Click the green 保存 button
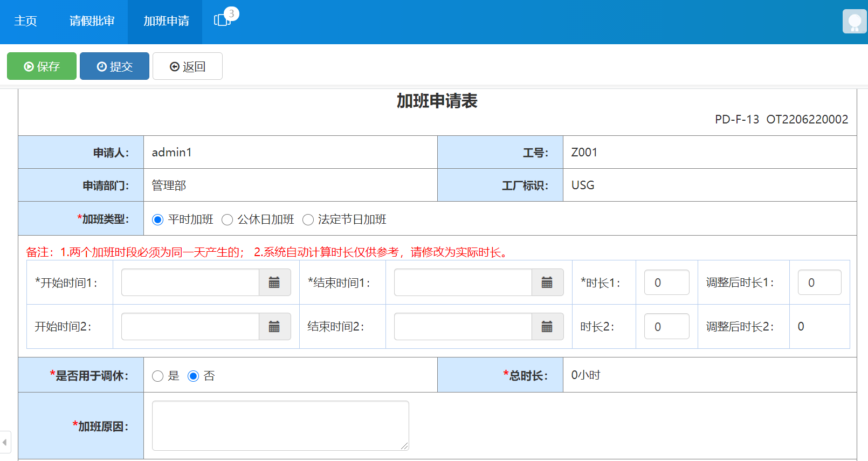The image size is (868, 461). pyautogui.click(x=42, y=66)
